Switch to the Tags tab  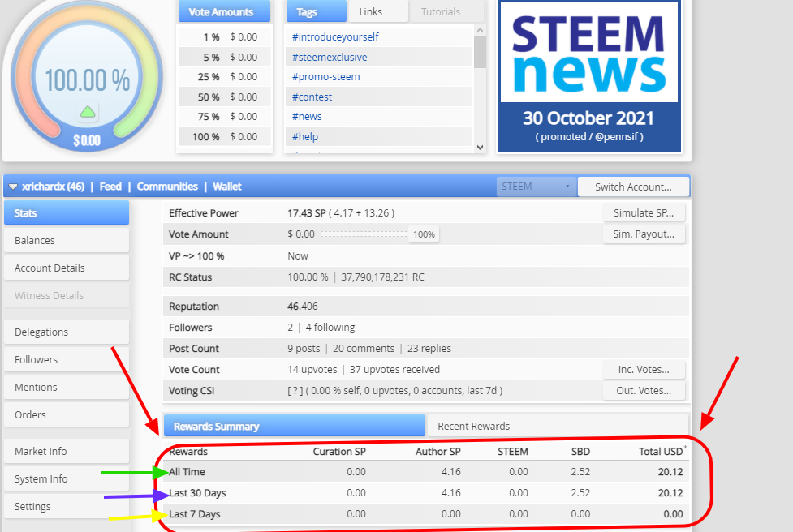click(x=316, y=11)
